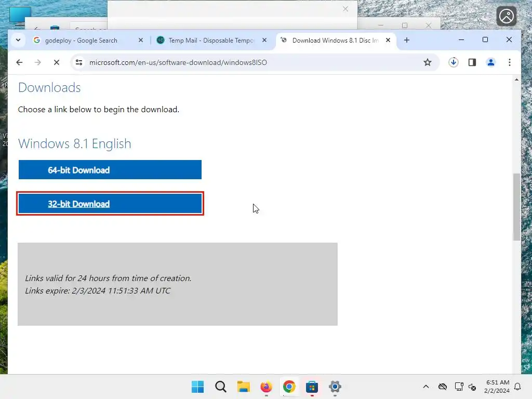
Task: Select Download Windows 8.1 Disc Image tab
Action: (x=335, y=41)
